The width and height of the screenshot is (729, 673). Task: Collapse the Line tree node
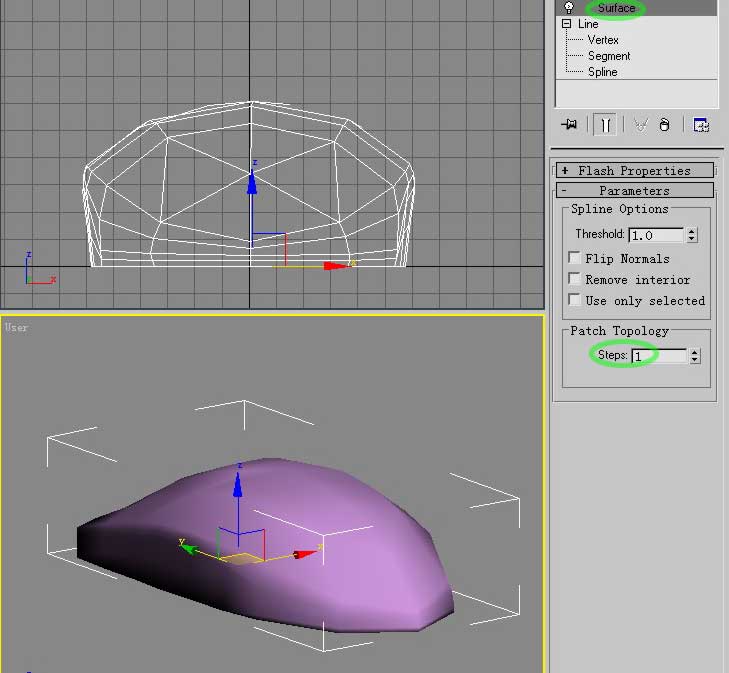pyautogui.click(x=567, y=24)
